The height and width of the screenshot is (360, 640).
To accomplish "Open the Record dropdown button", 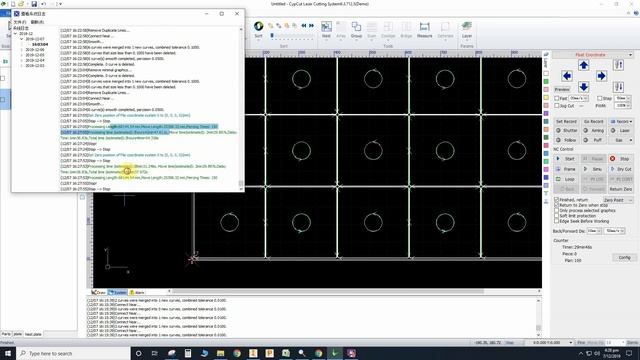I will click(620, 122).
